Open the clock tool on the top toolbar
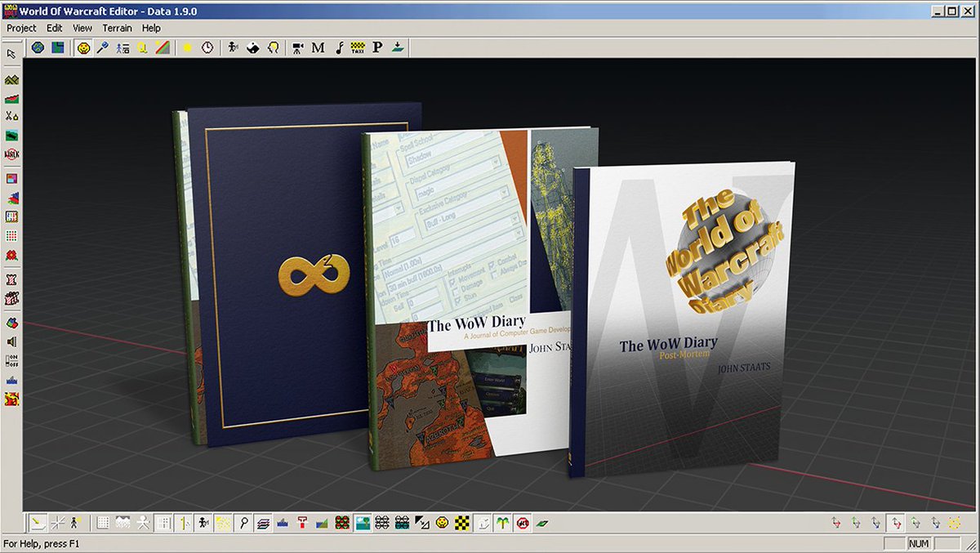 pyautogui.click(x=207, y=47)
